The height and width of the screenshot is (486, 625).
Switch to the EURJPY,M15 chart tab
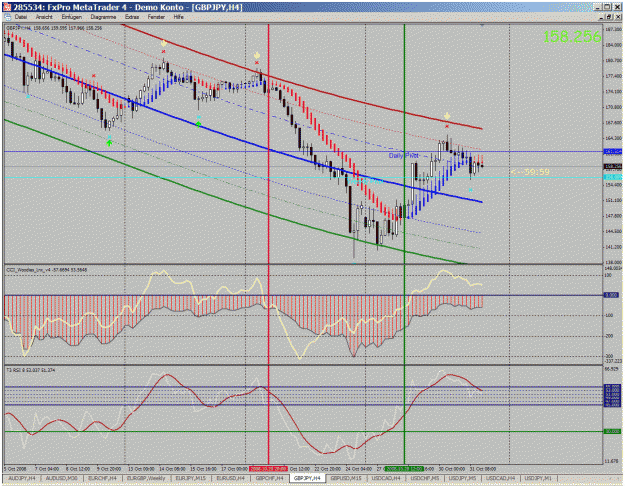[191, 478]
